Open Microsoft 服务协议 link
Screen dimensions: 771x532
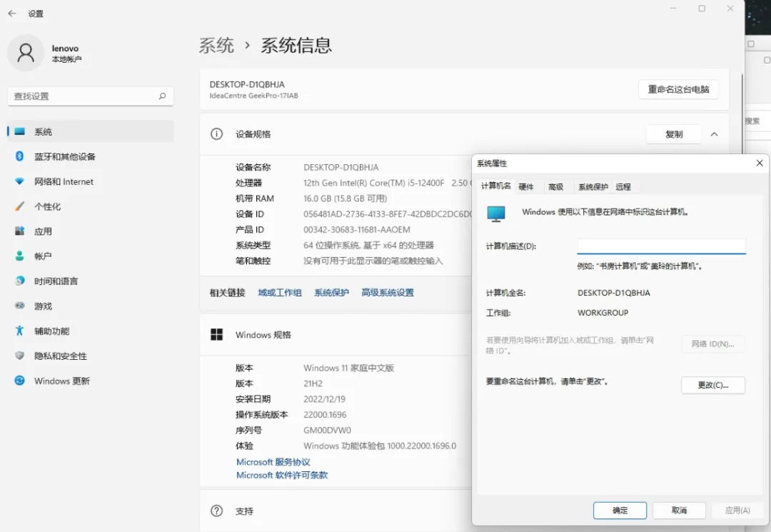273,462
